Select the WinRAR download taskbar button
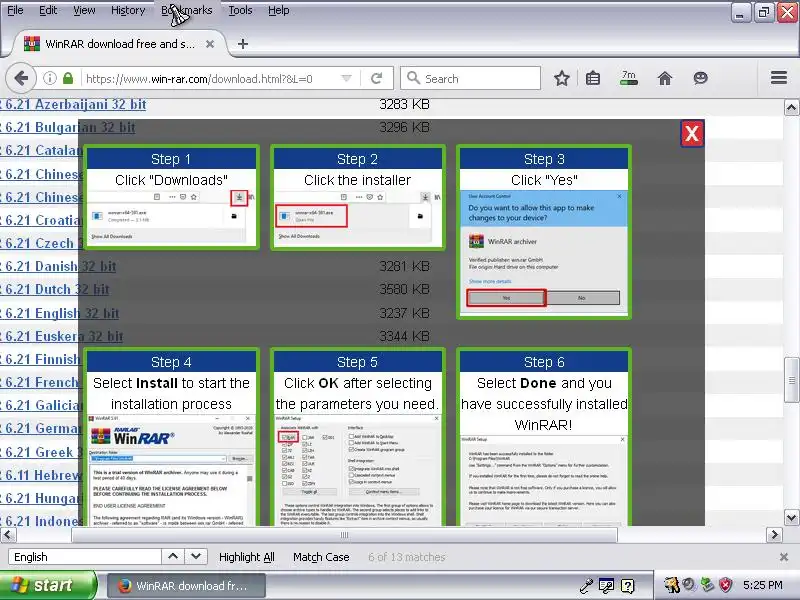 coord(186,586)
